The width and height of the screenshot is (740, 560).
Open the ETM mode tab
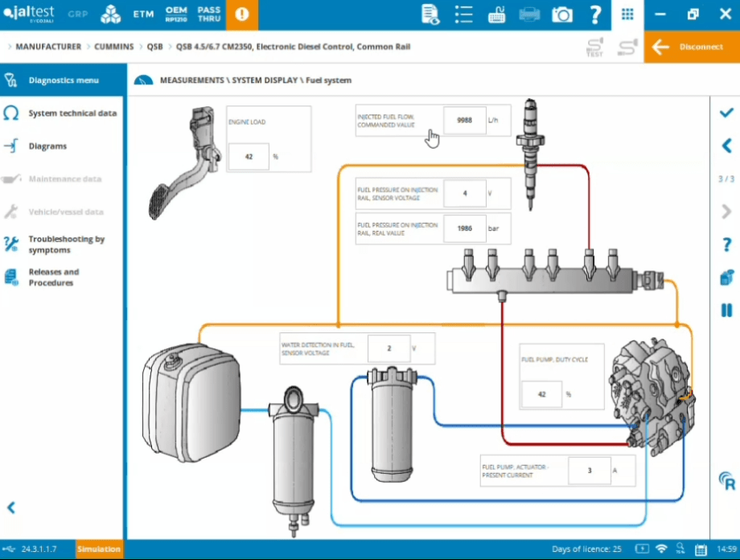(143, 14)
